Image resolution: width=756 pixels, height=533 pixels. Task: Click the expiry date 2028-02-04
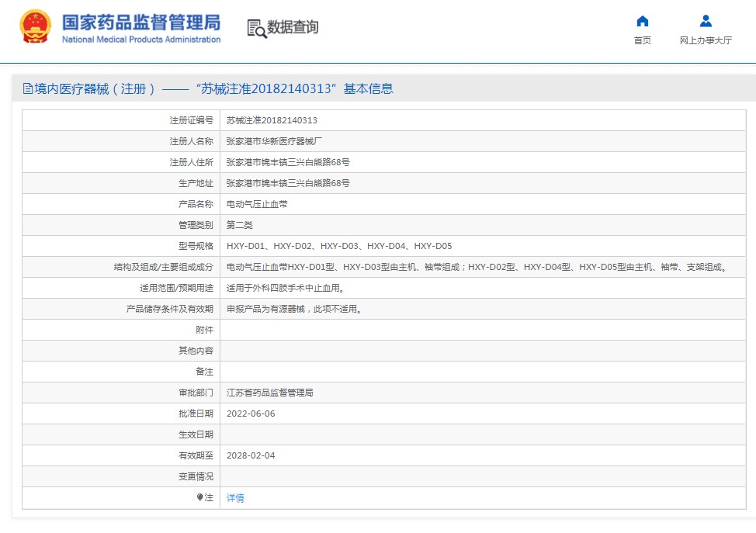251,455
